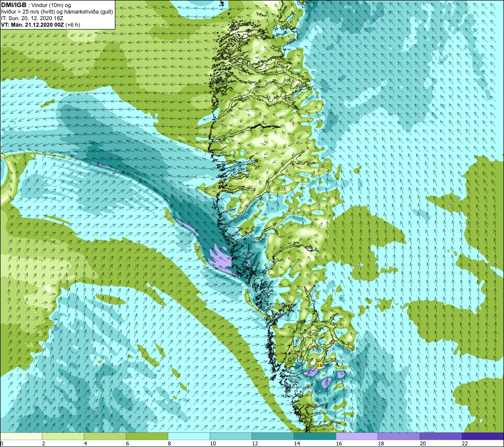The width and height of the screenshot is (504, 447).
Task: Pick the 12–14 m/s teal legend swatch
Action: point(273,436)
